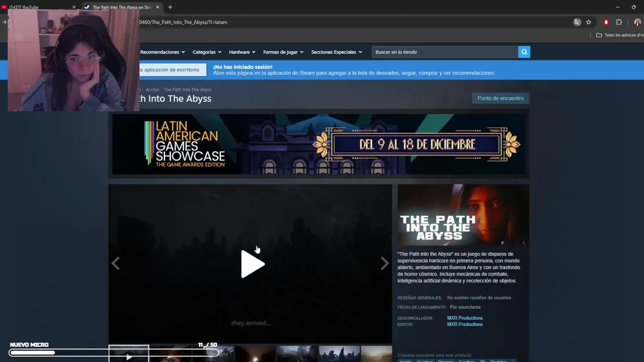Image resolution: width=644 pixels, height=362 pixels.
Task: Show the previous media with left arrow
Action: coord(116,263)
